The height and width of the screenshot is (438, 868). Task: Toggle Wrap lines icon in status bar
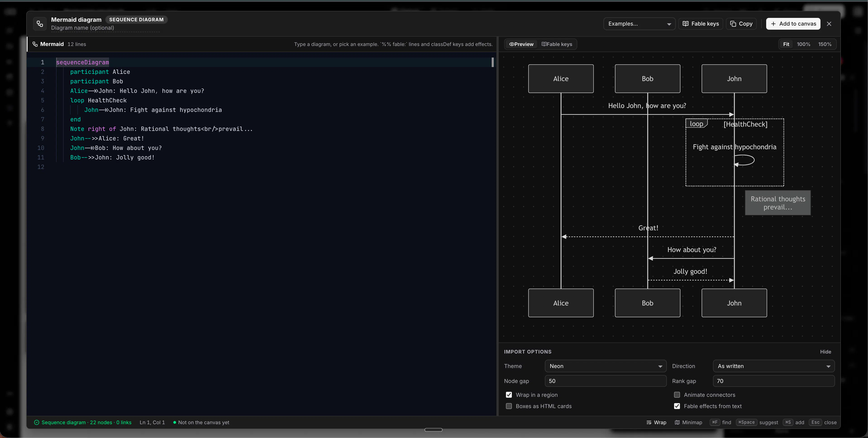649,423
